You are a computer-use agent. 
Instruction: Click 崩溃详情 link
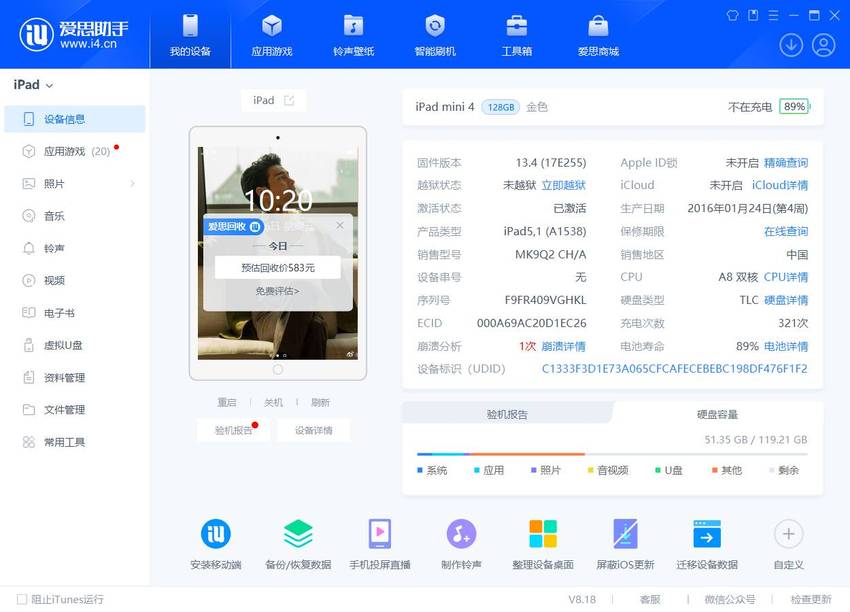point(563,346)
